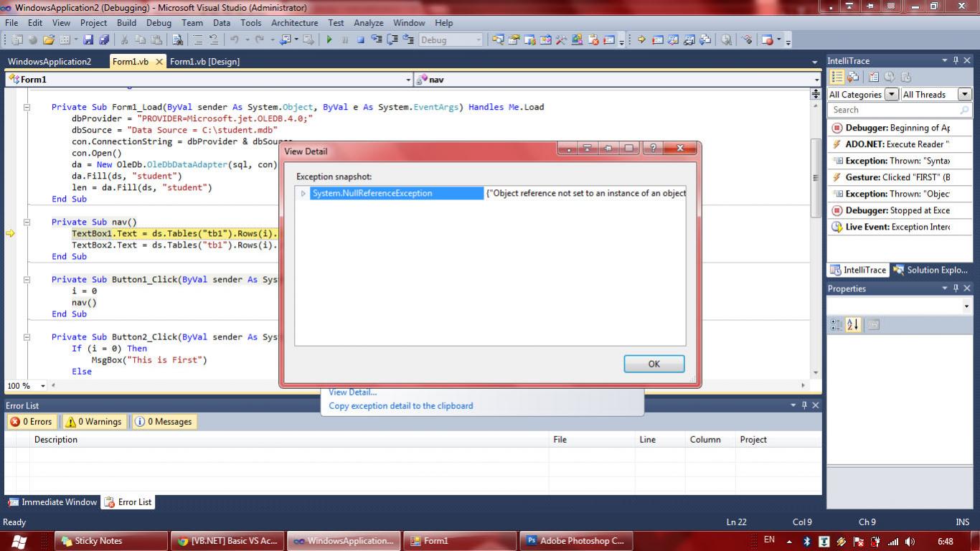
Task: Toggle the 0 Warnings filter
Action: tap(93, 422)
